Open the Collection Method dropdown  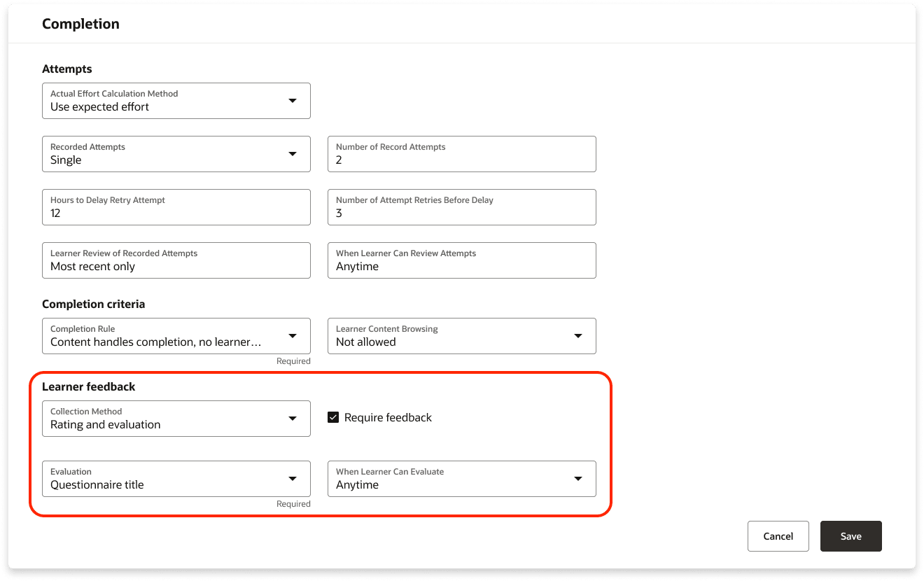coord(175,419)
